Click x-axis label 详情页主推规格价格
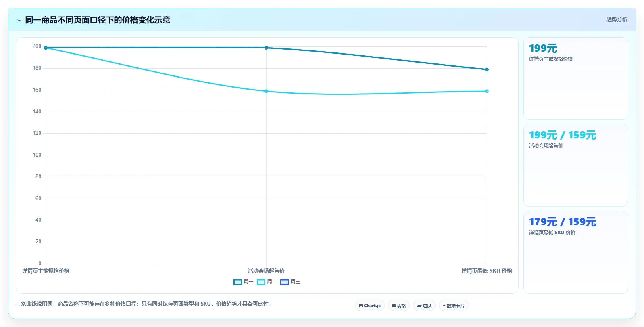 [46, 271]
